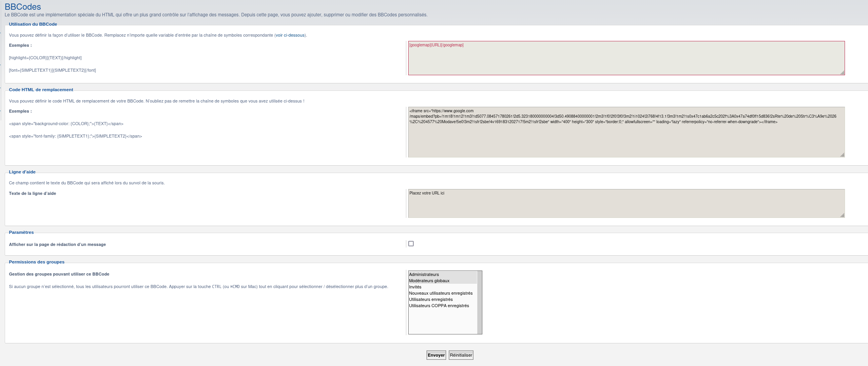Grab resize handle of HTML replacement textarea
The width and height of the screenshot is (868, 366).
(x=842, y=155)
